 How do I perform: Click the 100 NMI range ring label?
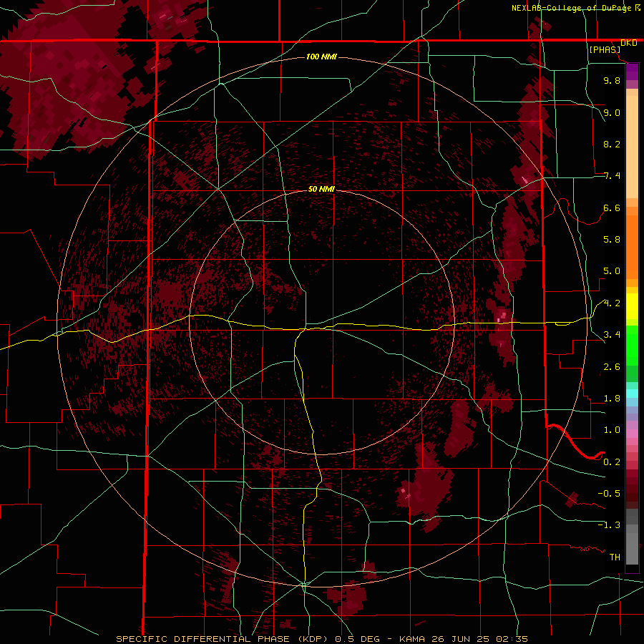[x=321, y=57]
